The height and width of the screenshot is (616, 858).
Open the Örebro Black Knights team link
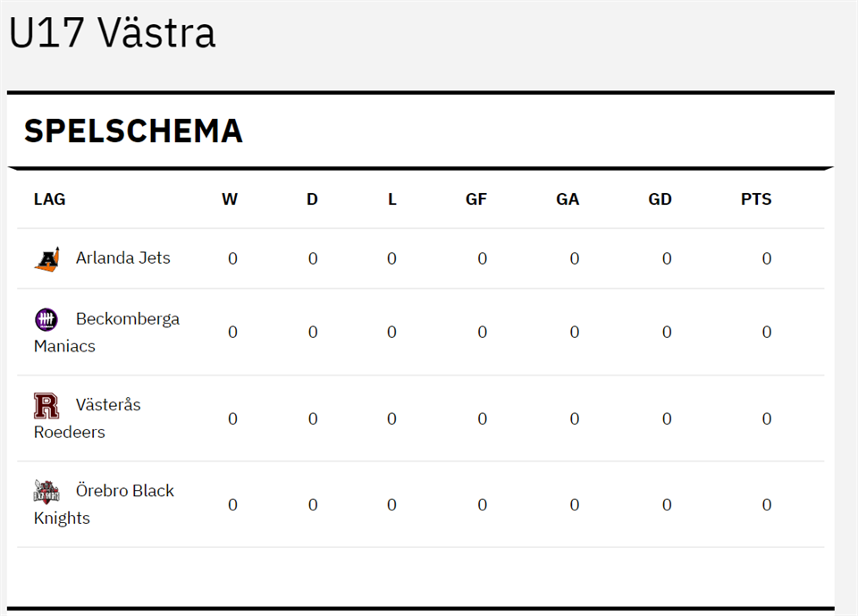[124, 491]
